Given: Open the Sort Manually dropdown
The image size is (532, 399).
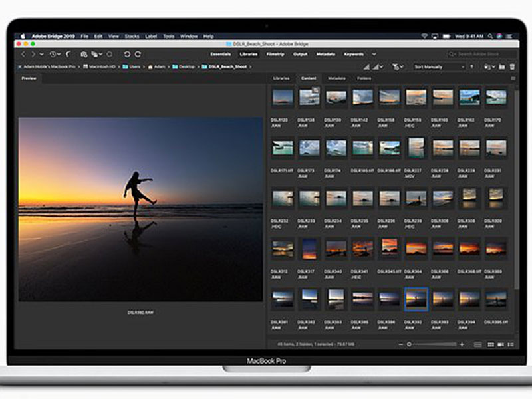Looking at the screenshot, I should point(439,67).
